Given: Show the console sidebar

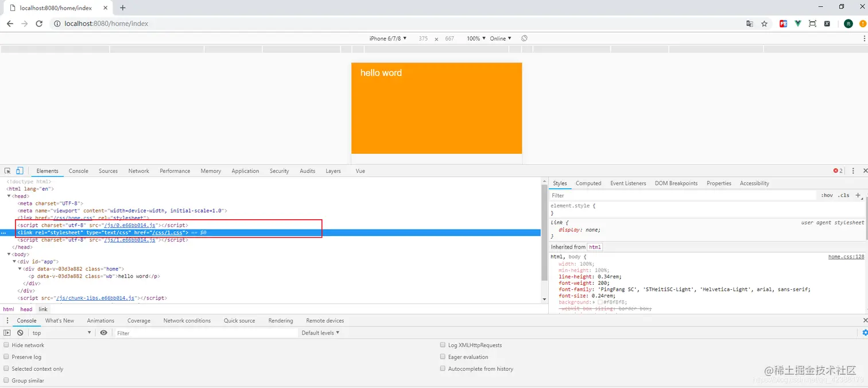Looking at the screenshot, I should point(7,333).
